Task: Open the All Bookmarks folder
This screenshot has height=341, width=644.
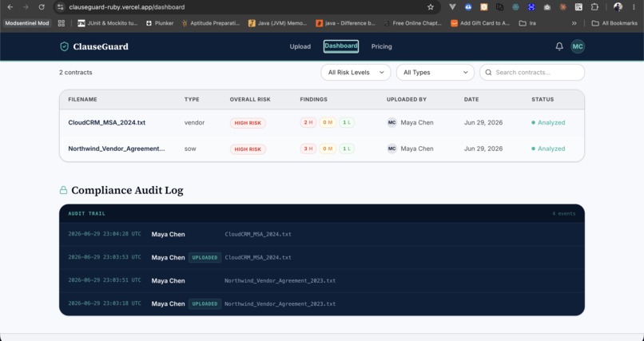Action: click(614, 23)
